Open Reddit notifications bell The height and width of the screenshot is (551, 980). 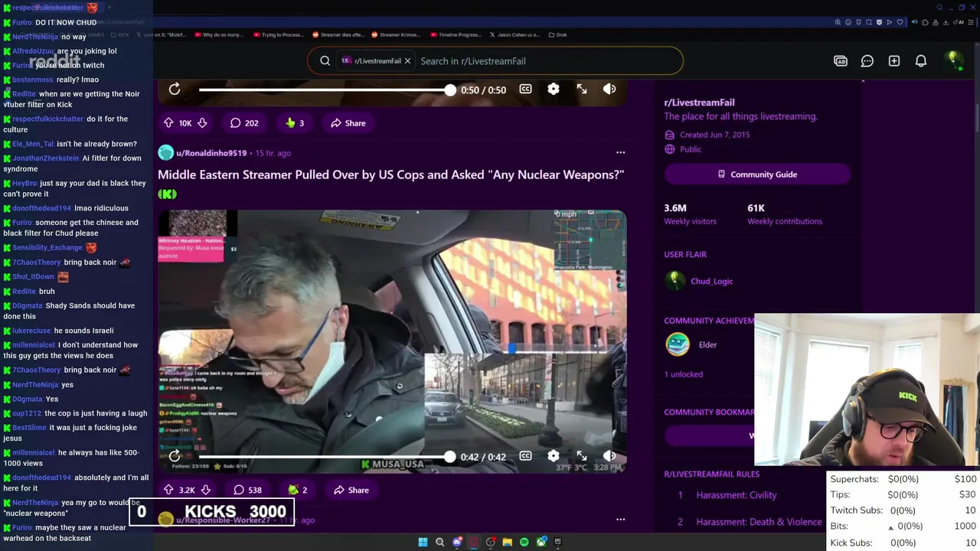[921, 61]
